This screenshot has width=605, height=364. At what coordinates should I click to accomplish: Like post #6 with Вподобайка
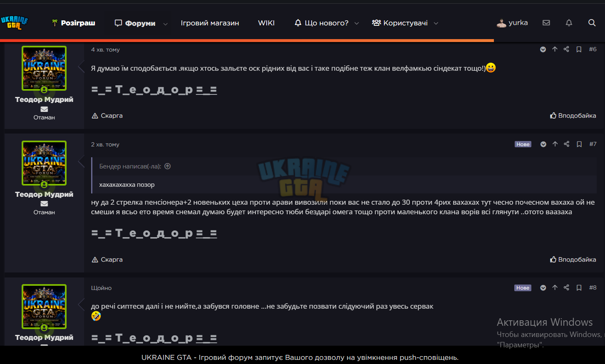pos(573,116)
